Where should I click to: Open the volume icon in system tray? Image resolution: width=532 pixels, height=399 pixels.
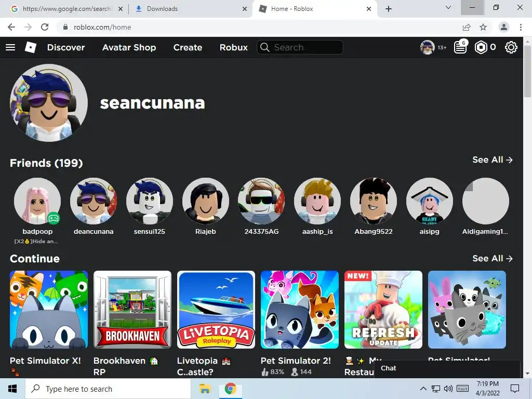tap(448, 389)
